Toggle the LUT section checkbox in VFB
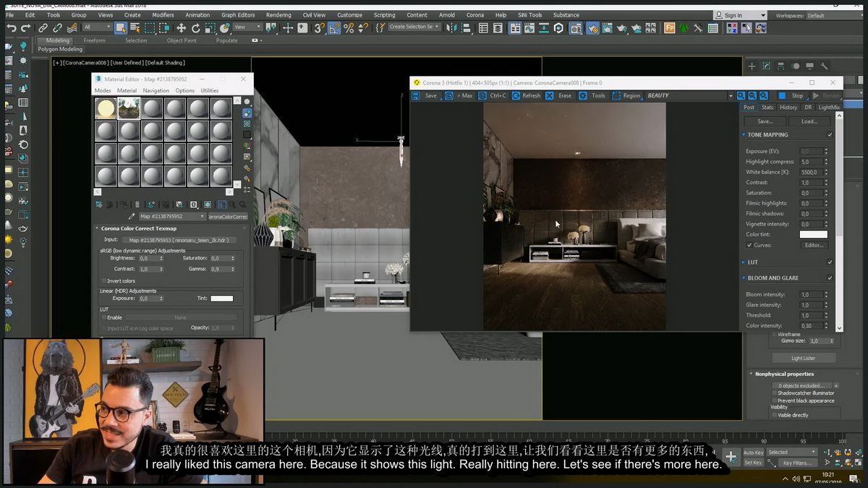868x488 pixels. click(830, 262)
